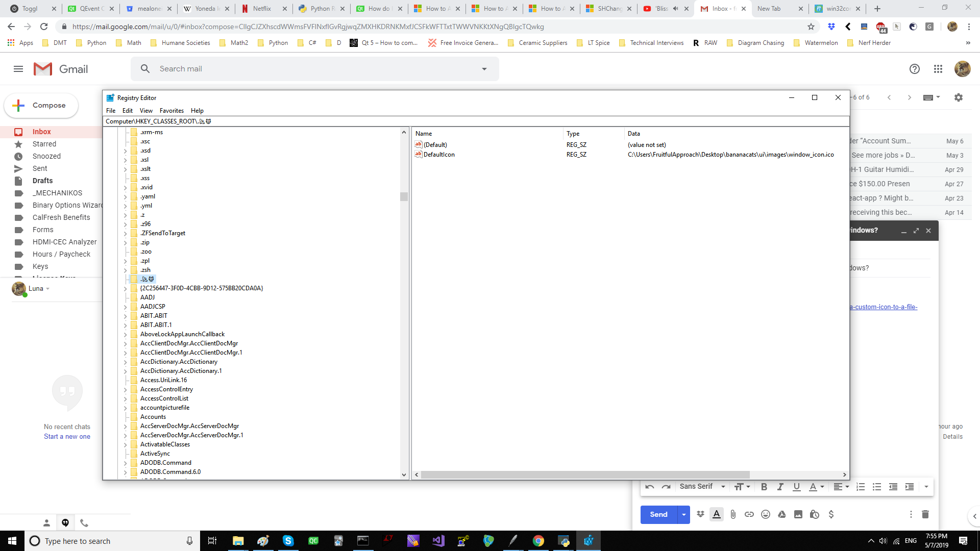The image size is (980, 551).
Task: Expand the .yaml registry key
Action: click(x=125, y=197)
